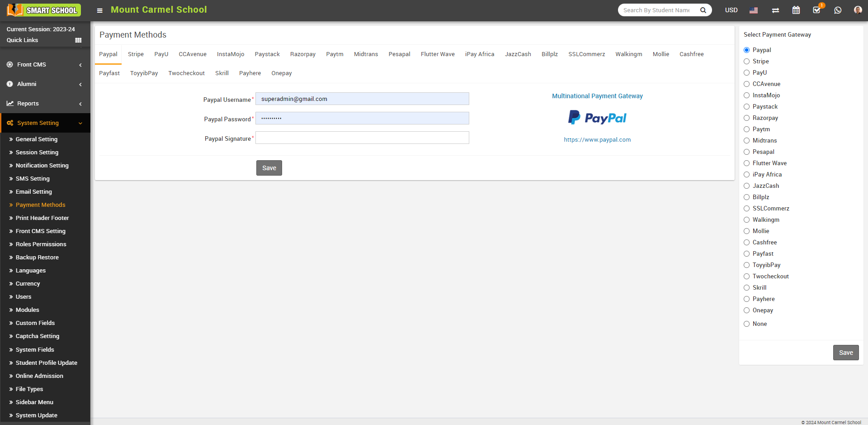This screenshot has width=868, height=425.
Task: Click the US flag language icon
Action: [754, 10]
